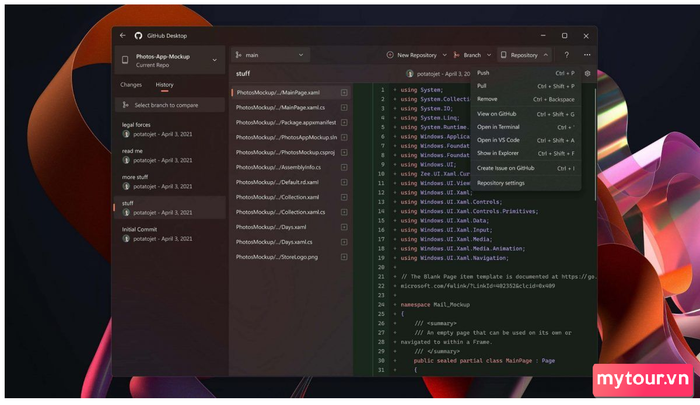Select the legal forces commit
Screen dimensions: 700x405
coord(170,129)
